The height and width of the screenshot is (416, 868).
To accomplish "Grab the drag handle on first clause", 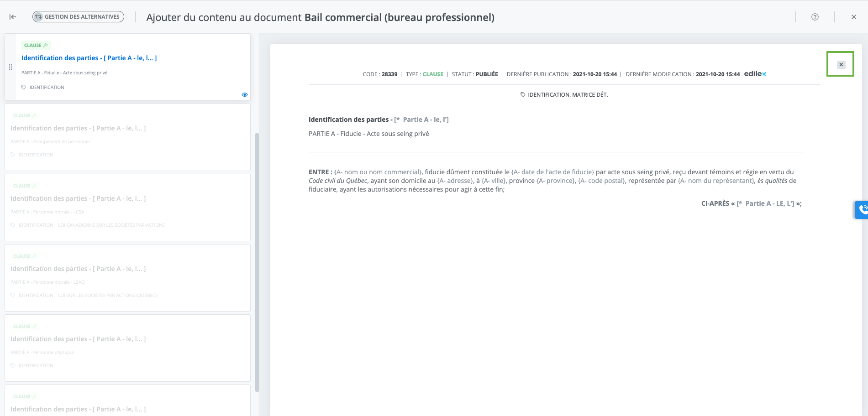I will (11, 67).
